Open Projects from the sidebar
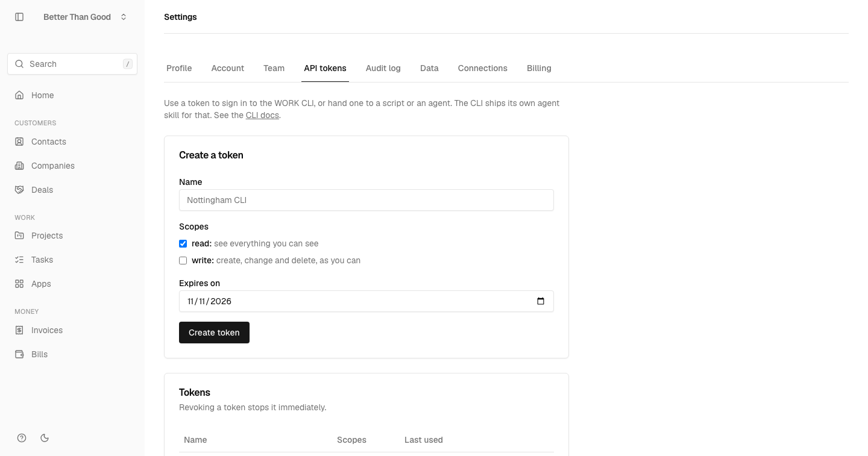The height and width of the screenshot is (456, 868). point(72,236)
